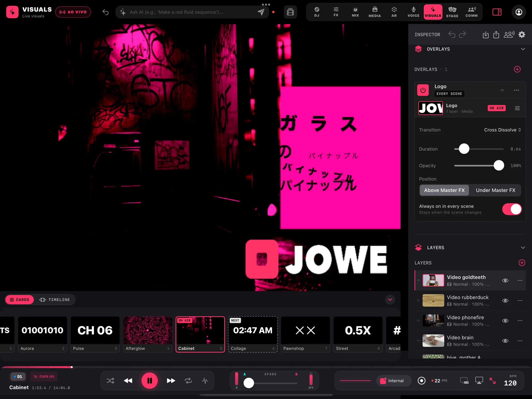Switch to the TIMELINE tab

pos(55,299)
